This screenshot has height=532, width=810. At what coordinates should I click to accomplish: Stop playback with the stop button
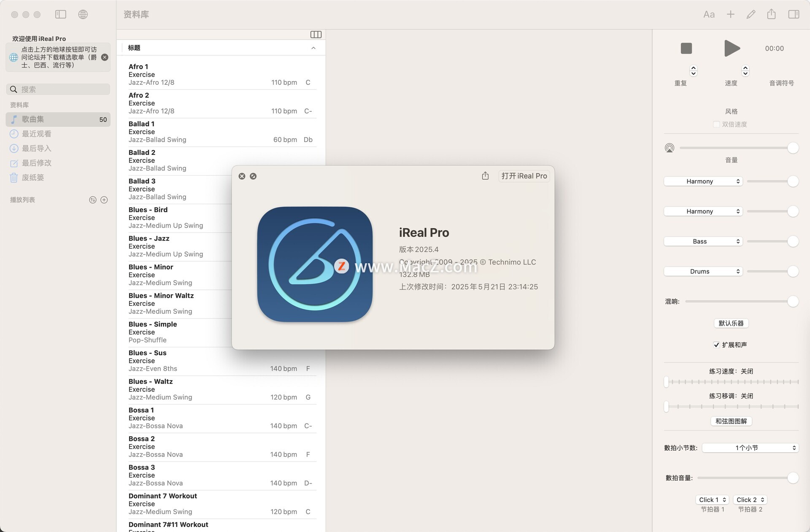click(x=686, y=48)
